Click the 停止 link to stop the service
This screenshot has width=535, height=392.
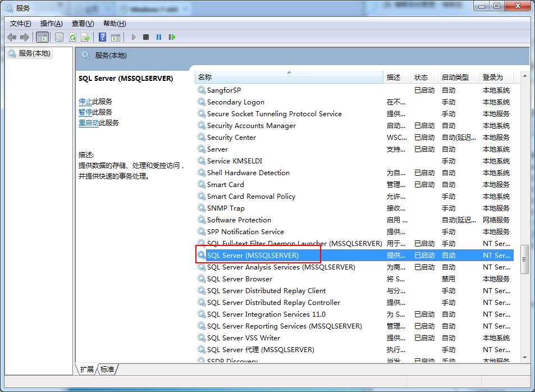85,102
